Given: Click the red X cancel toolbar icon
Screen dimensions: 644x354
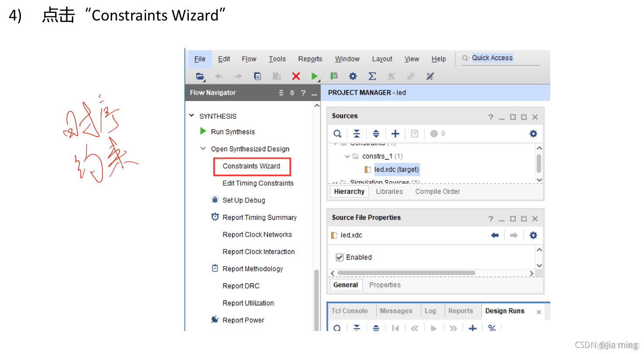Looking at the screenshot, I should (x=296, y=76).
